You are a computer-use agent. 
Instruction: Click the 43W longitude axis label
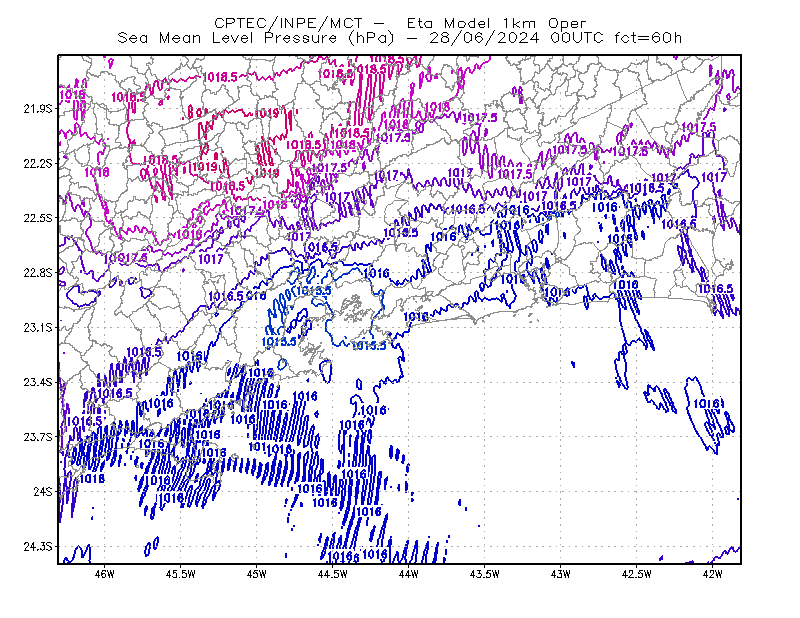coord(560,574)
